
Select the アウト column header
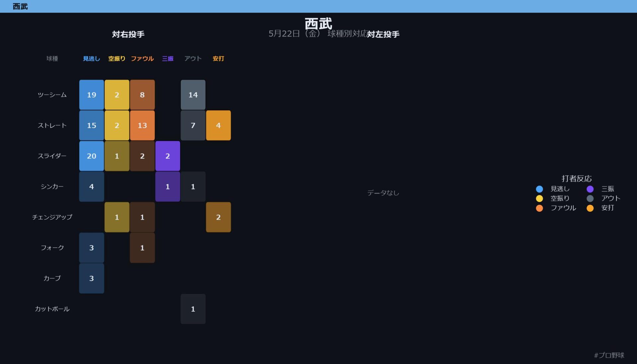(193, 59)
